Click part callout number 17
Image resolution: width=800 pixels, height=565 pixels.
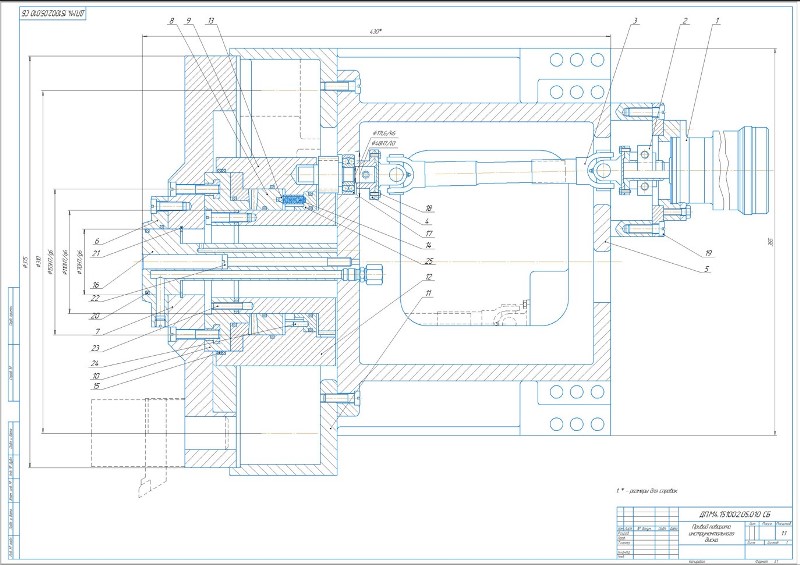click(429, 233)
